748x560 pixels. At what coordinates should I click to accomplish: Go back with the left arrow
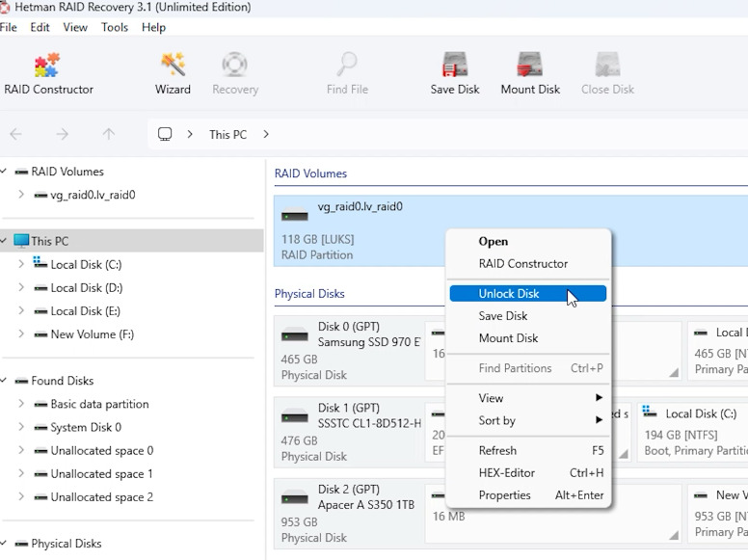click(x=15, y=135)
